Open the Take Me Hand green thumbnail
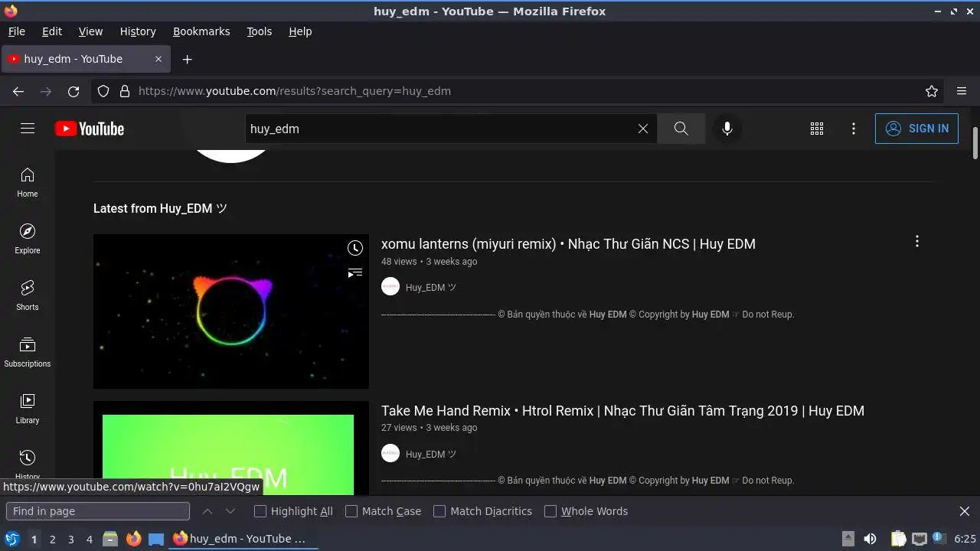The width and height of the screenshot is (980, 551). tap(231, 448)
